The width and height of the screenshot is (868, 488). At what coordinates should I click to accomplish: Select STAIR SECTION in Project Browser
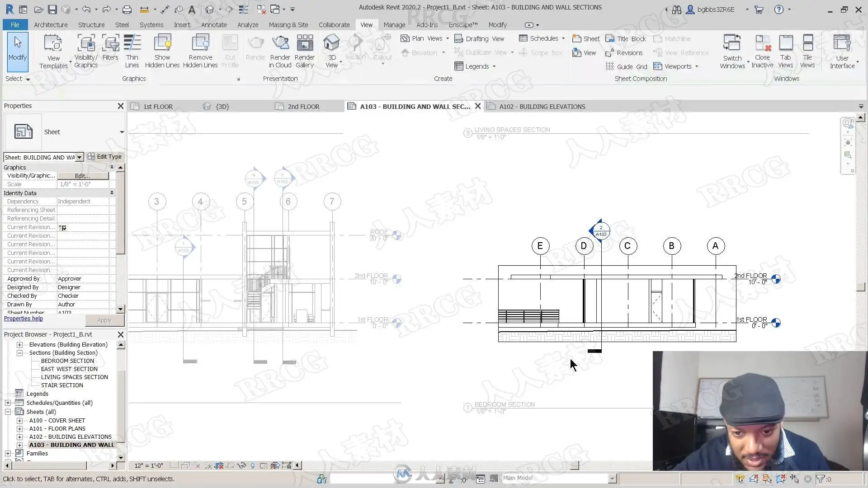(x=62, y=385)
